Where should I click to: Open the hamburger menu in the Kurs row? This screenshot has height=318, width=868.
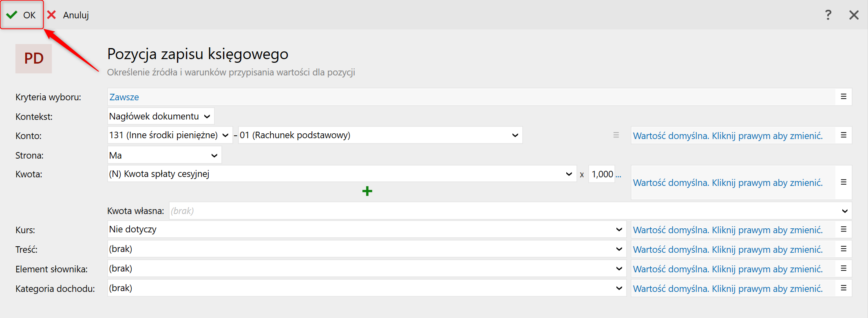(x=843, y=230)
